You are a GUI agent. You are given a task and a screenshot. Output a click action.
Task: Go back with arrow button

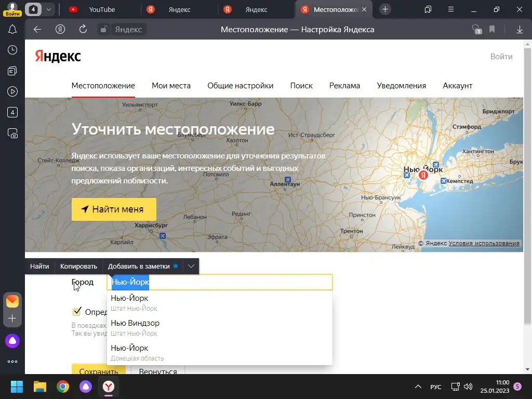(x=37, y=30)
